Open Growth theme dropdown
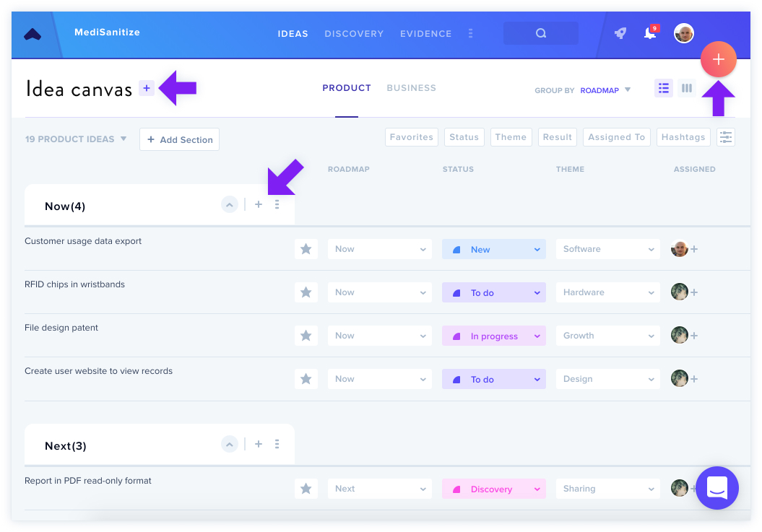 click(x=608, y=336)
